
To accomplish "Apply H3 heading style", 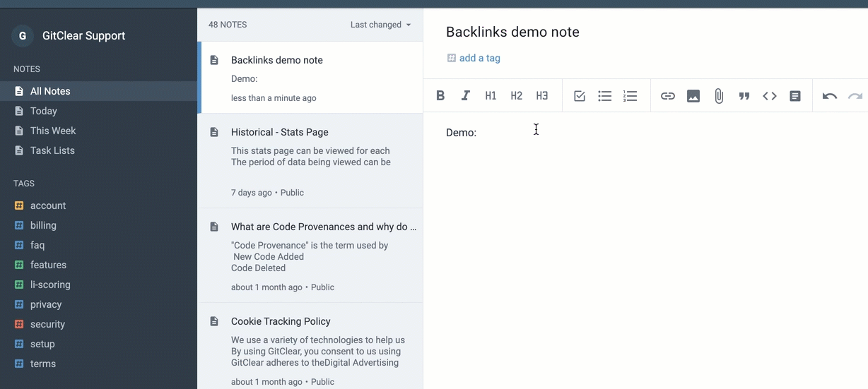I will [542, 96].
